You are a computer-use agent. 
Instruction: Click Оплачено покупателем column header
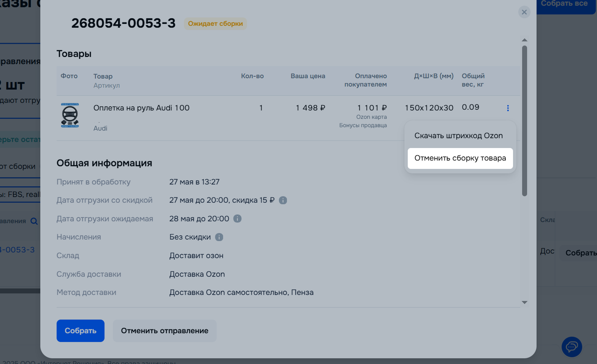click(x=366, y=80)
